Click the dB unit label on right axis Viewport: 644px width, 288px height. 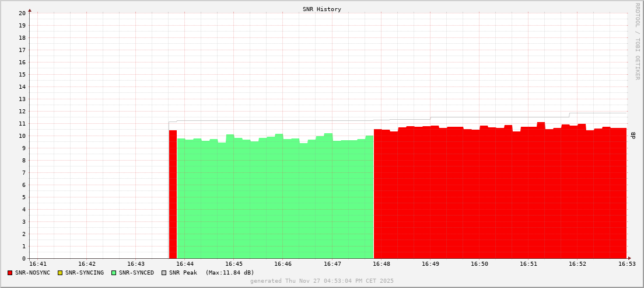coord(633,136)
